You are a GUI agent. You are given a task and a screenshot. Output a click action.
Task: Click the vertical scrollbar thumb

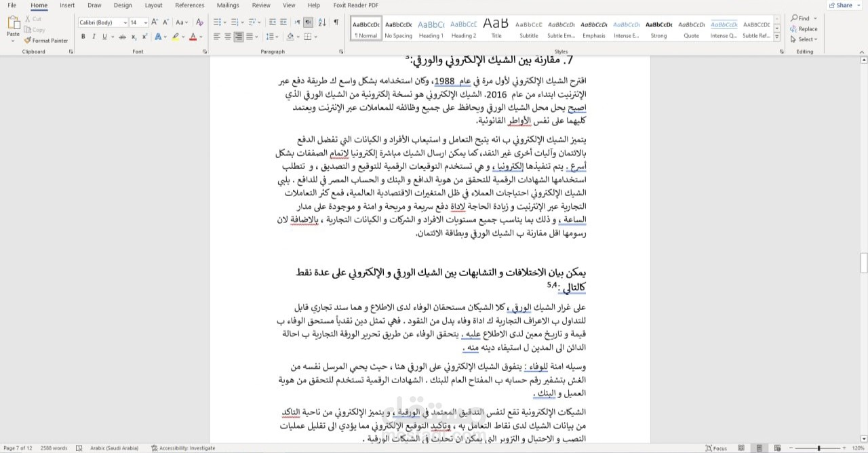(x=864, y=262)
